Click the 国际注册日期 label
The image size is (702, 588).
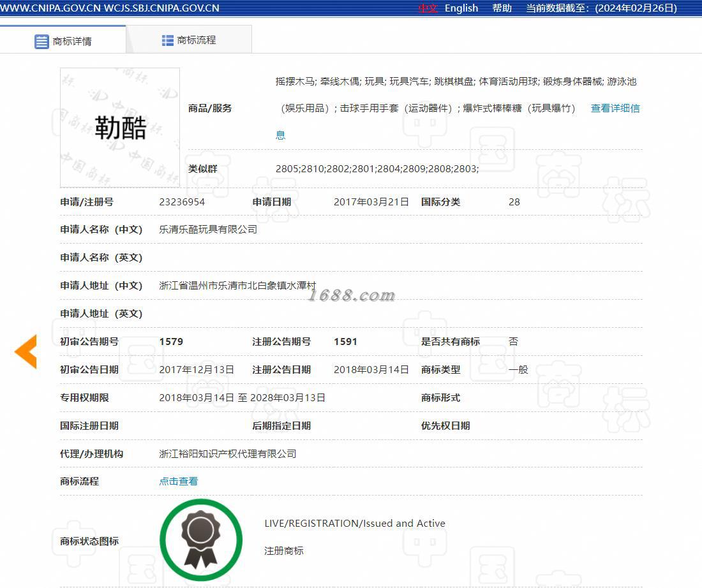[89, 426]
